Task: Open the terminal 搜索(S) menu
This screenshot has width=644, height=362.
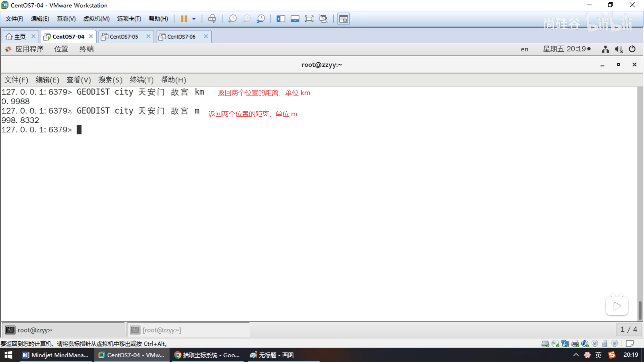Action: (110, 80)
